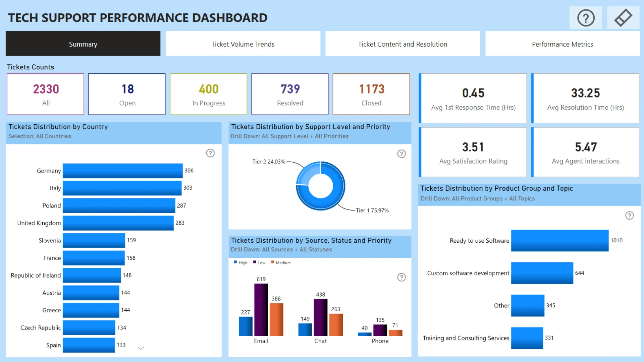Click 'All Support Level' drill down breadcrumb
Viewport: 644px width, 362px height.
tap(285, 136)
